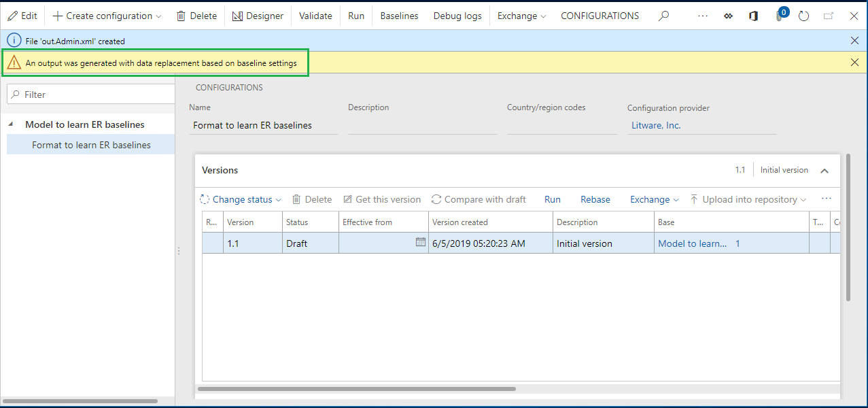
Task: Click the row selector cell of 1.1
Action: (x=213, y=243)
